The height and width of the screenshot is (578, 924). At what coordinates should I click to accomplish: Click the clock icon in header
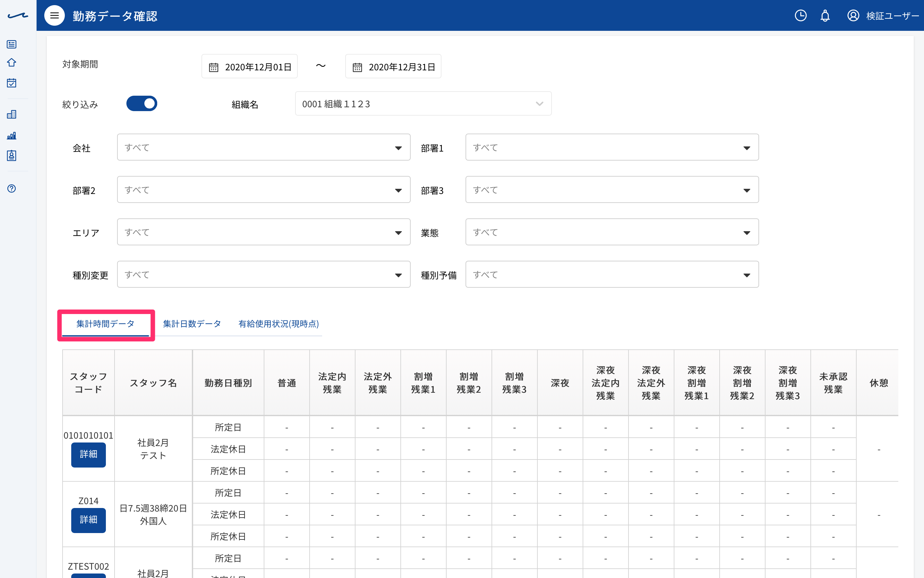801,16
